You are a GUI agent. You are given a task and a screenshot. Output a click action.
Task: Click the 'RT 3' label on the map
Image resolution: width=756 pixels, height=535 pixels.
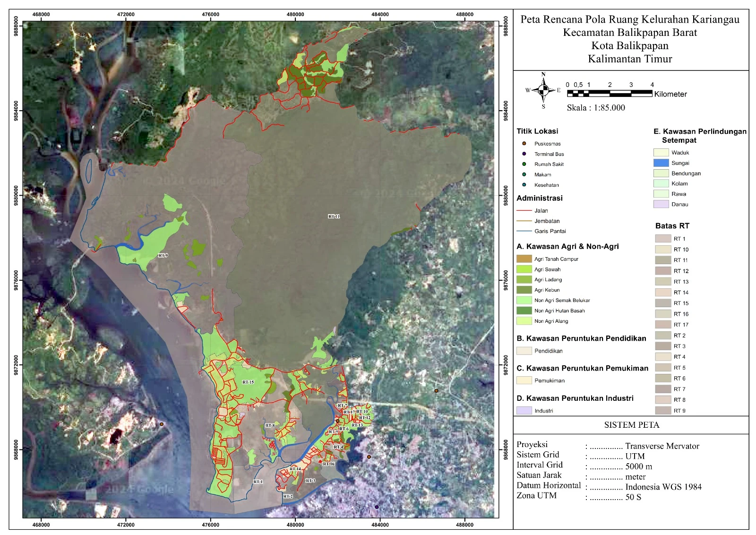click(310, 481)
